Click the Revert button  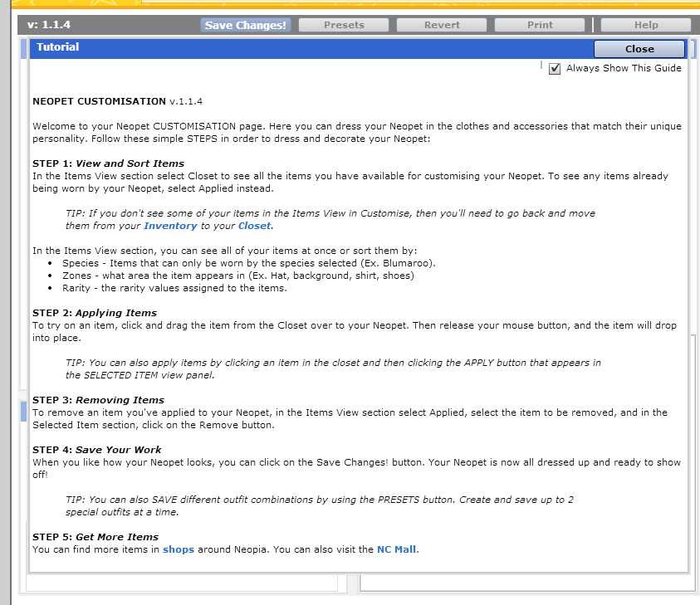[442, 25]
